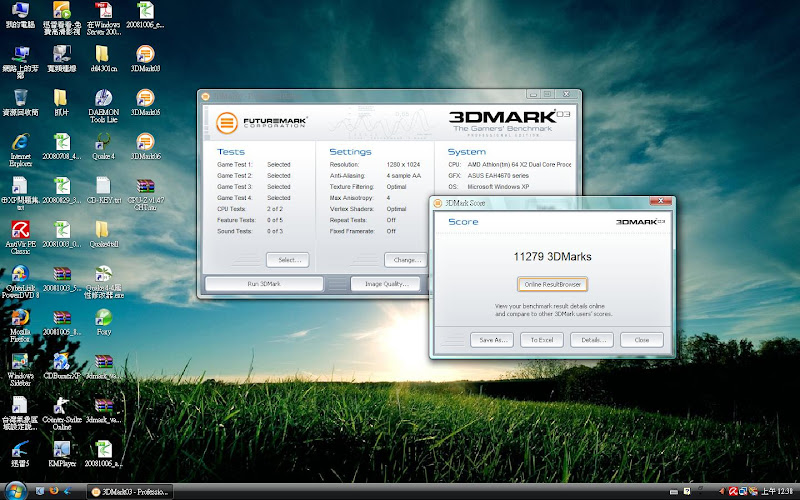This screenshot has width=800, height=500.
Task: Click the Tests section heading
Action: (231, 152)
